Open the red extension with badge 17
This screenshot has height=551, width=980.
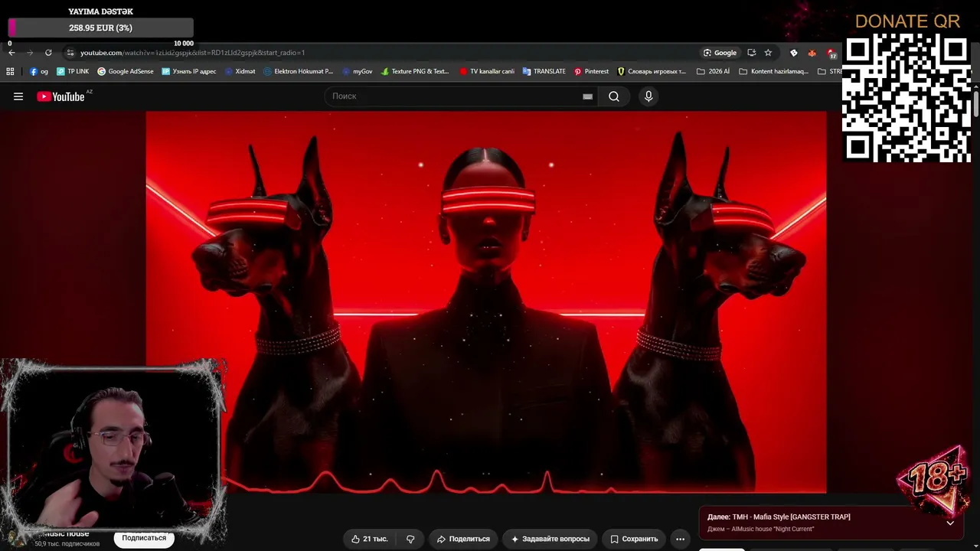[831, 53]
